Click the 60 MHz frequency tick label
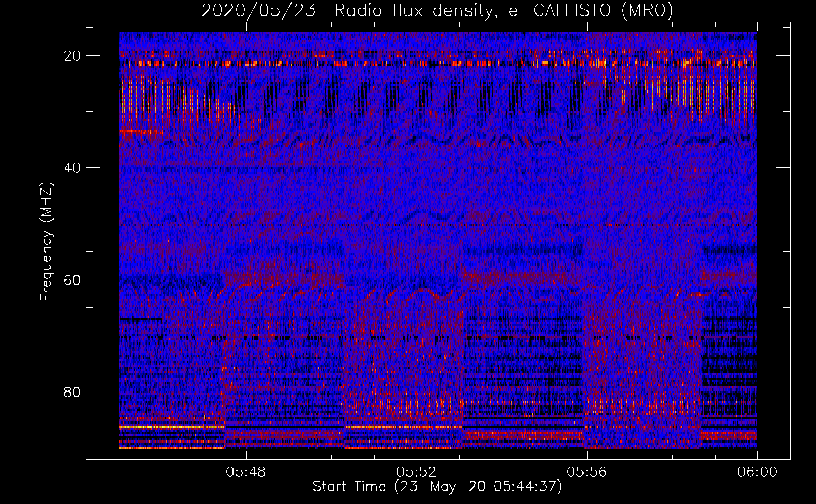 [x=73, y=280]
